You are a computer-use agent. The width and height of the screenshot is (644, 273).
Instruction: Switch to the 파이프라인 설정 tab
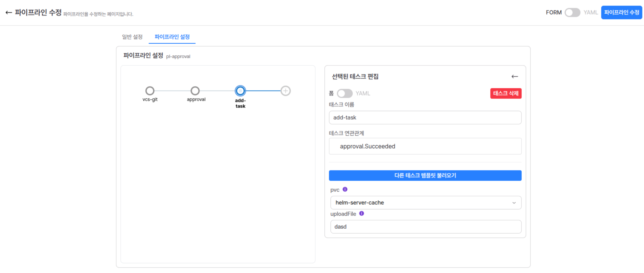click(x=172, y=37)
